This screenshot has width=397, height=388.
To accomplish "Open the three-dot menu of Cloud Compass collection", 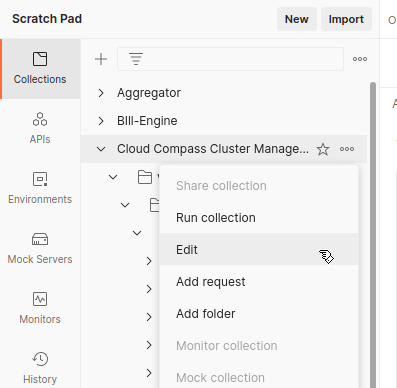I will click(x=347, y=149).
